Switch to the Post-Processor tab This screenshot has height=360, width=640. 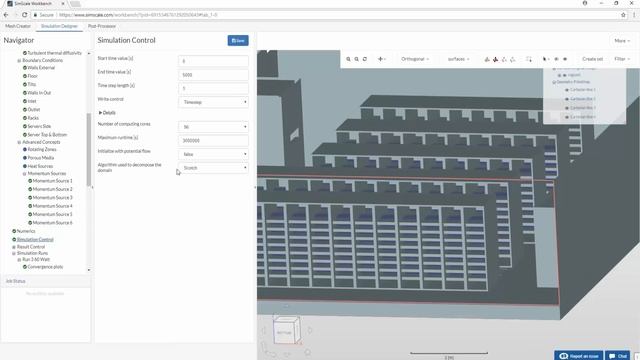point(102,26)
